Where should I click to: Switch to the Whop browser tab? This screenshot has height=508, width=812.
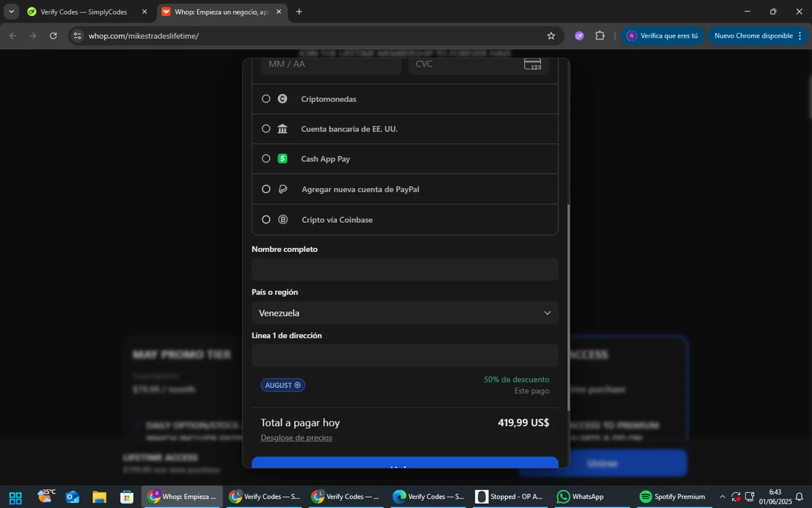click(x=222, y=12)
